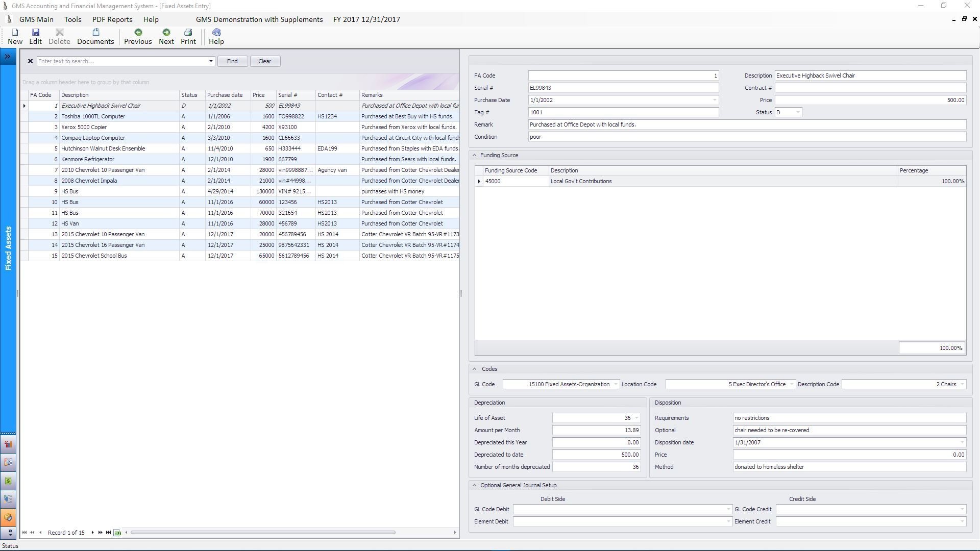Image resolution: width=980 pixels, height=551 pixels.
Task: Open the Tools menu
Action: tap(72, 19)
